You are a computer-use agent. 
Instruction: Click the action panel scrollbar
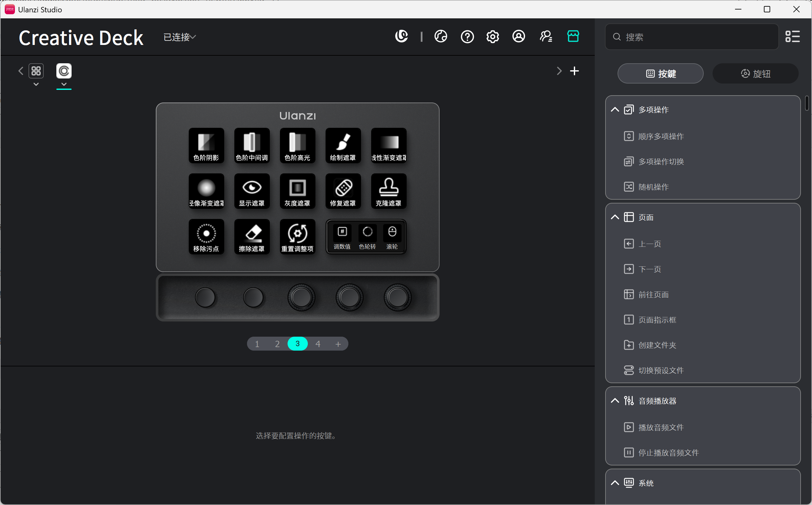[x=807, y=103]
